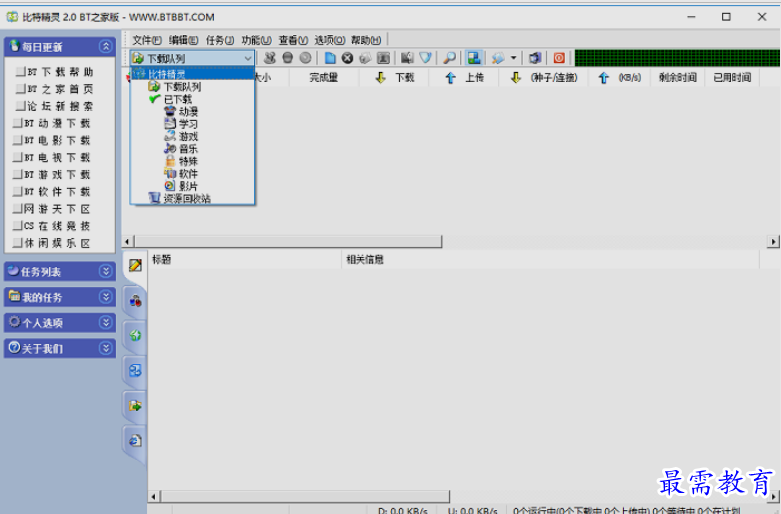This screenshot has height=514, width=781.
Task: Sort by the 已用时间 column header
Action: 732,77
